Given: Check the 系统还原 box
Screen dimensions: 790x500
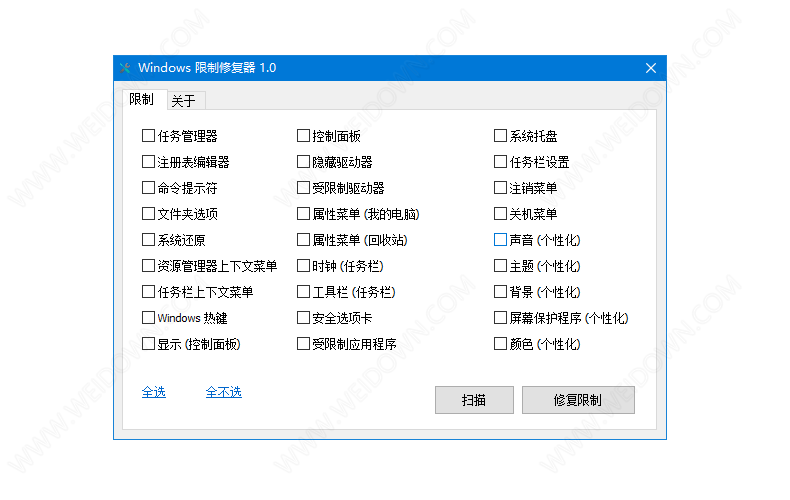Looking at the screenshot, I should [x=148, y=240].
